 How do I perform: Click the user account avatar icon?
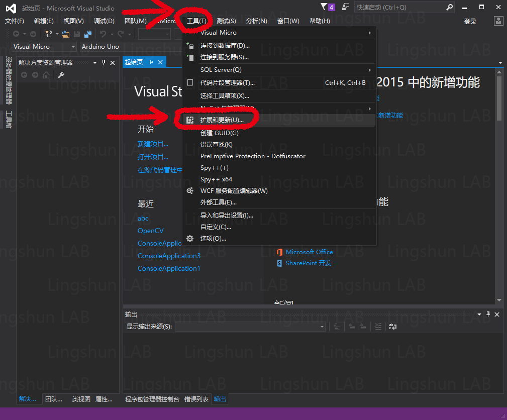pyautogui.click(x=498, y=21)
